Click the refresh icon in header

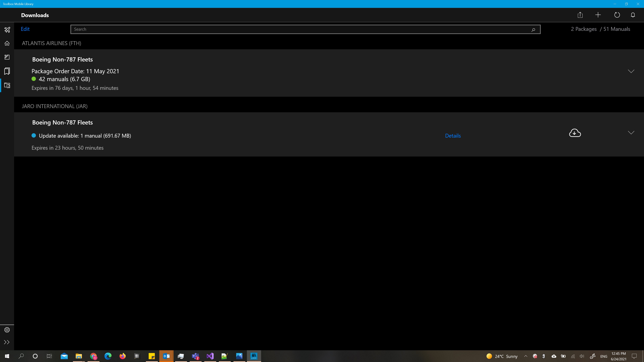[x=617, y=15]
